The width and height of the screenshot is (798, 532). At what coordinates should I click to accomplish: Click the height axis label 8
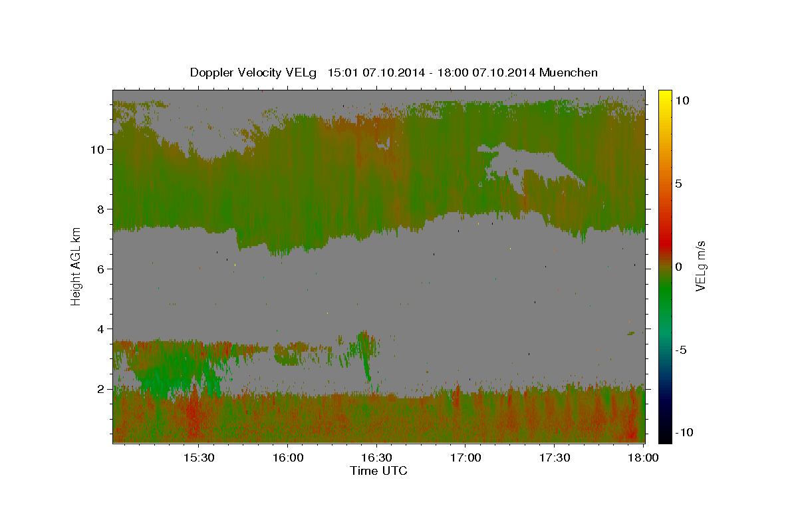click(100, 209)
